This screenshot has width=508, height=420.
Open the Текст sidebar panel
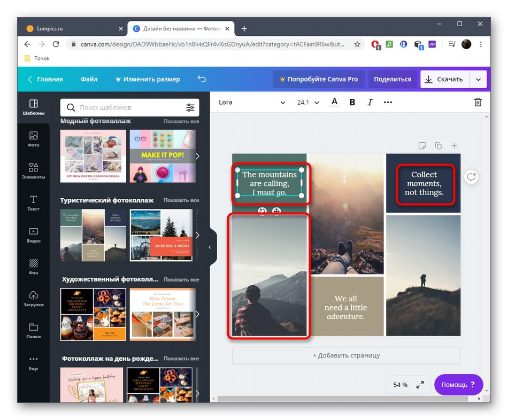[33, 203]
